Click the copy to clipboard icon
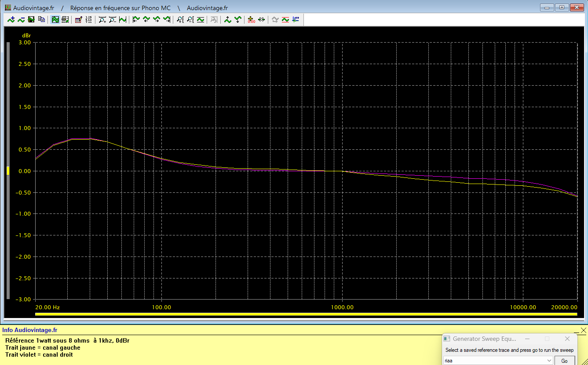The height and width of the screenshot is (365, 588). tap(41, 19)
